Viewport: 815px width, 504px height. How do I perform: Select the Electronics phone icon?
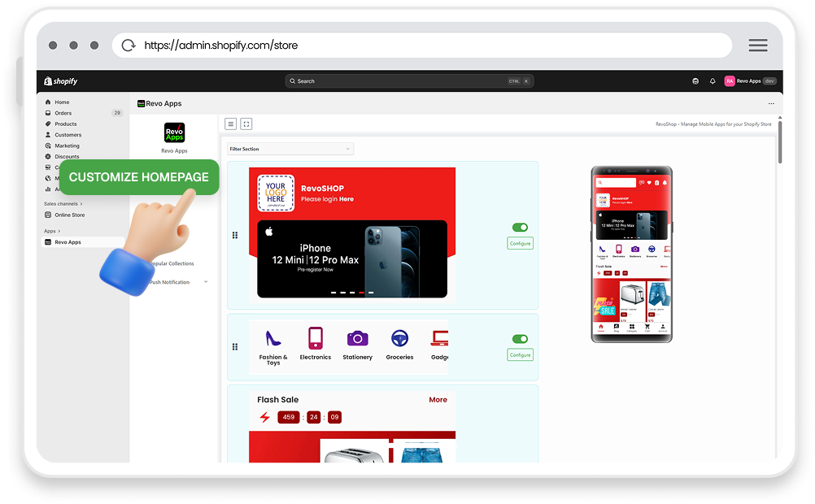(315, 338)
